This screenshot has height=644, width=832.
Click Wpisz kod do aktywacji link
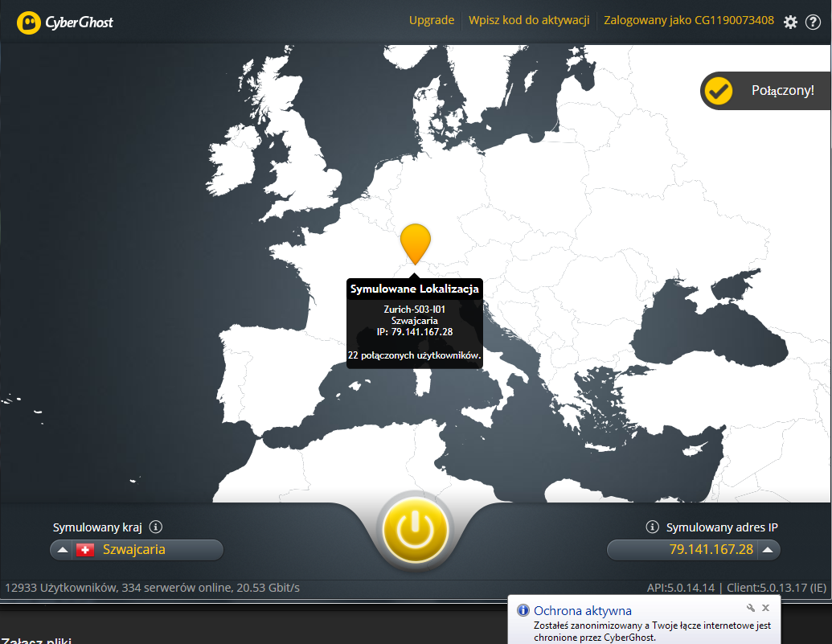click(529, 20)
